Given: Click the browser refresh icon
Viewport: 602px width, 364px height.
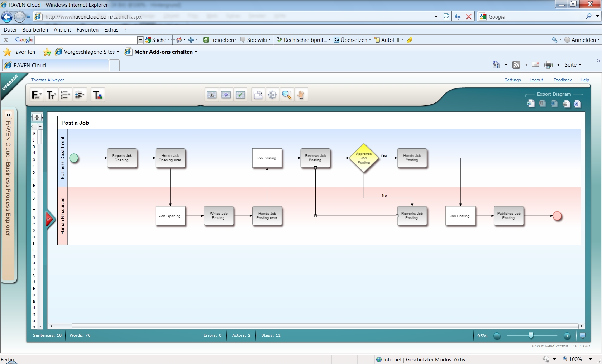Looking at the screenshot, I should click(x=458, y=16).
